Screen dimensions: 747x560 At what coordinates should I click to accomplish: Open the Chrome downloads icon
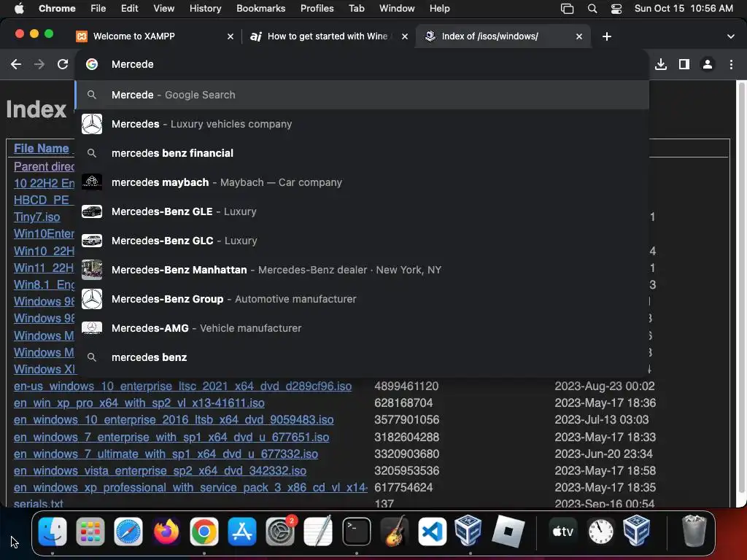661,64
